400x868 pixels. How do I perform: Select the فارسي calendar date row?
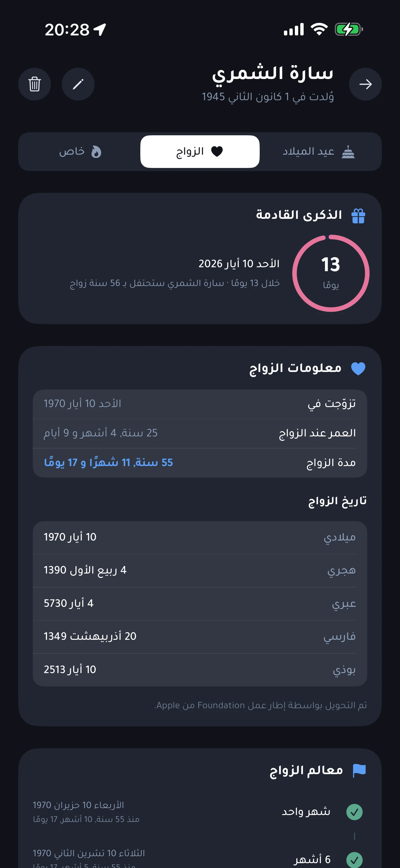point(200,636)
